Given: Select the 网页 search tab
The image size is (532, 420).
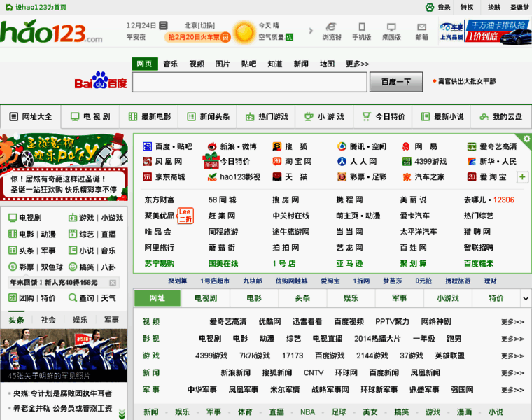Looking at the screenshot, I should [145, 64].
